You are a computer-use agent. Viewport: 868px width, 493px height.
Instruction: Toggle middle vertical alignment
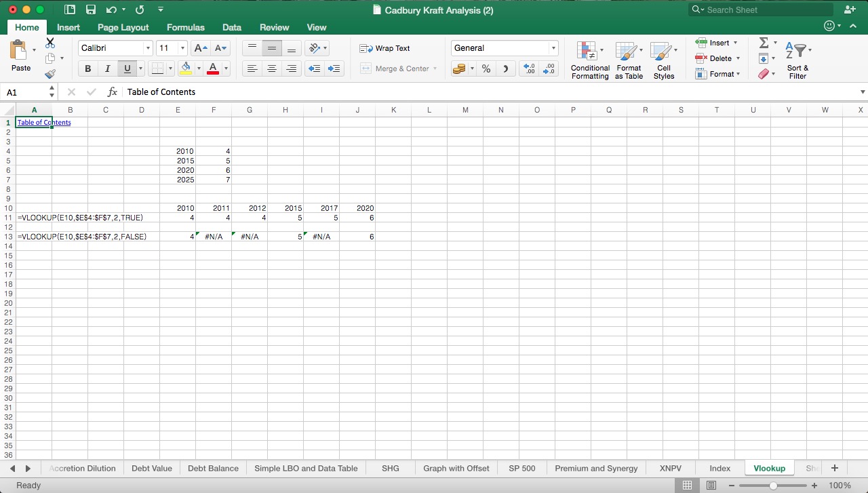[272, 48]
